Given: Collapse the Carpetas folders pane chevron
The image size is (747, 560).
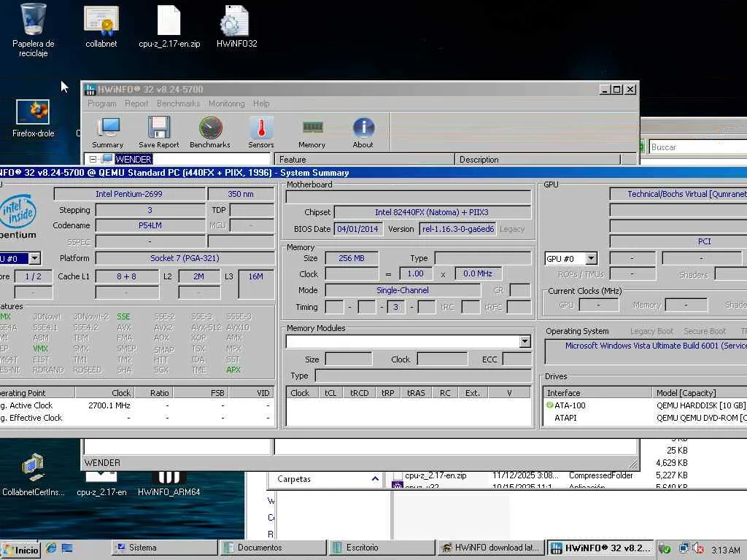Looking at the screenshot, I should pyautogui.click(x=375, y=479).
